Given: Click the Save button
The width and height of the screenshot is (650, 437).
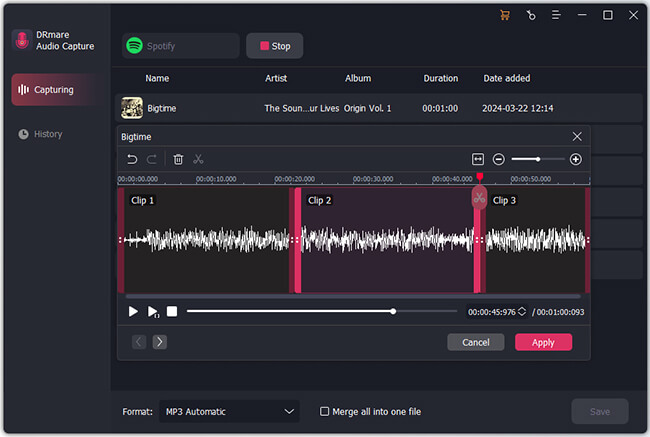Looking at the screenshot, I should pos(600,411).
